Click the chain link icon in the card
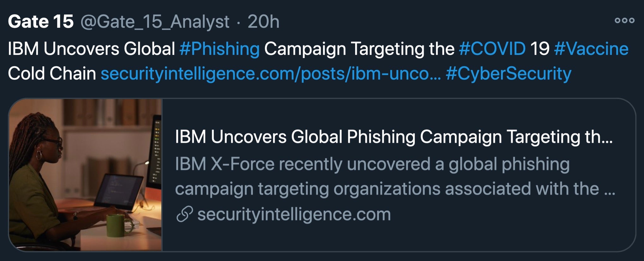 185,214
